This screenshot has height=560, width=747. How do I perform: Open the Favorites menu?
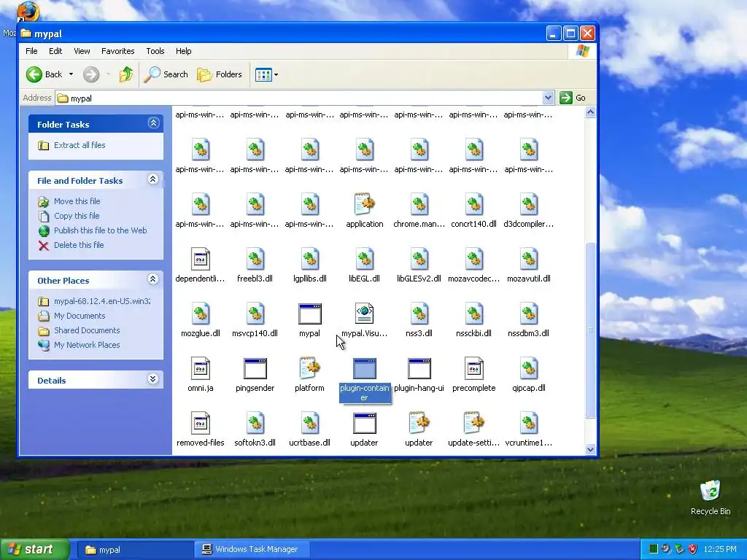pos(117,51)
